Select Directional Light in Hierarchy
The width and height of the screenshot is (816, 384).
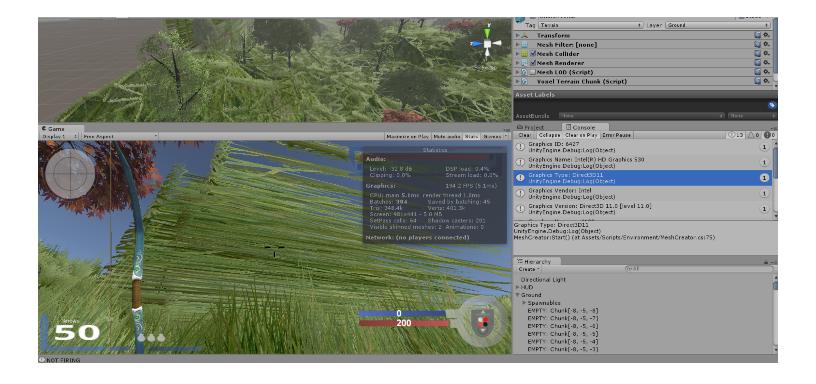pyautogui.click(x=543, y=279)
